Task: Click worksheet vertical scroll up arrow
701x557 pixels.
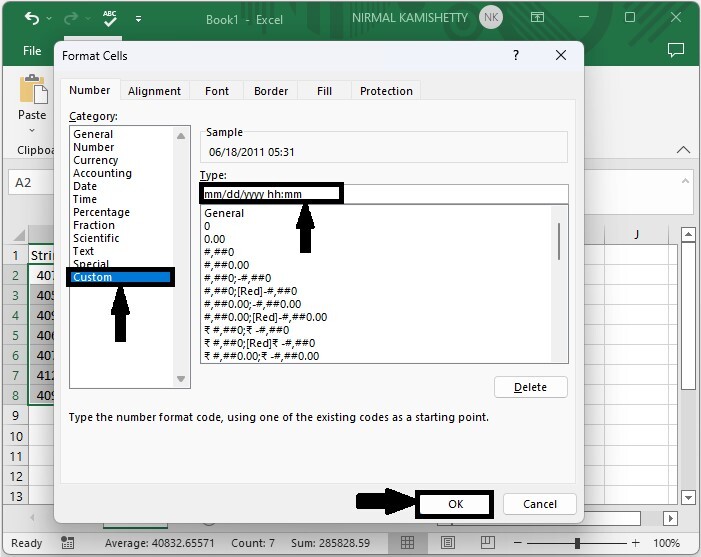Action: 688,234
